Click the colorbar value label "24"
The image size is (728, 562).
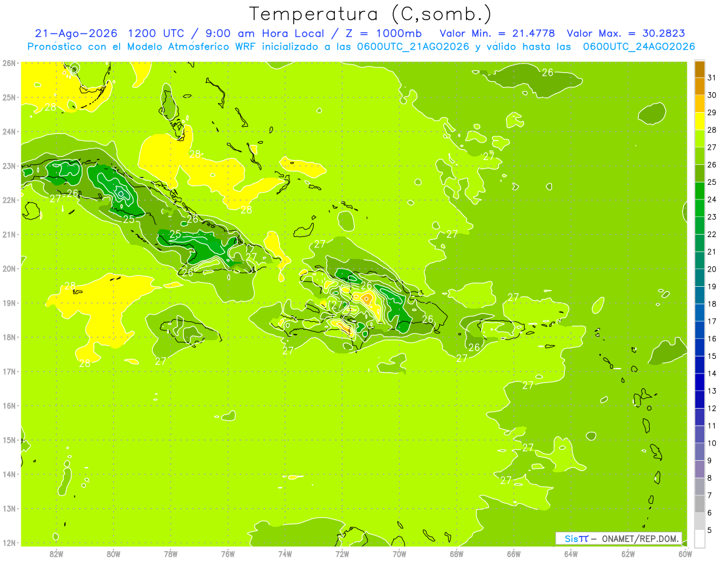pyautogui.click(x=712, y=199)
